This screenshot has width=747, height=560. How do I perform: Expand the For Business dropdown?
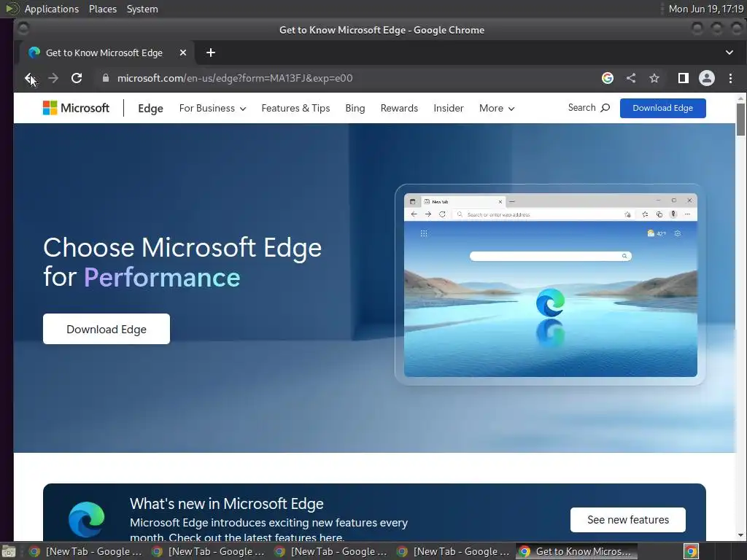pyautogui.click(x=212, y=109)
